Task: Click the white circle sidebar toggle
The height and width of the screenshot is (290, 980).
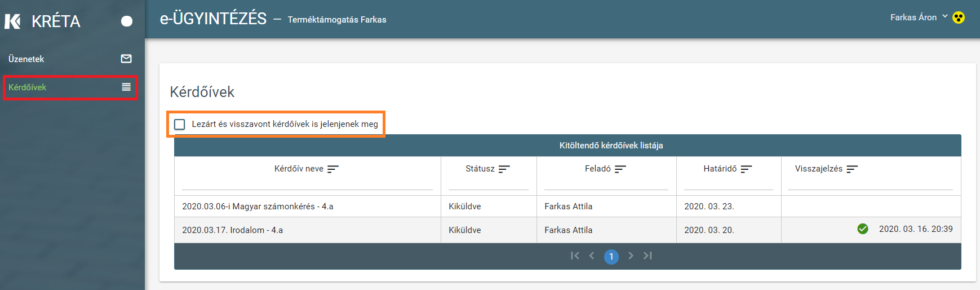Action: (127, 21)
